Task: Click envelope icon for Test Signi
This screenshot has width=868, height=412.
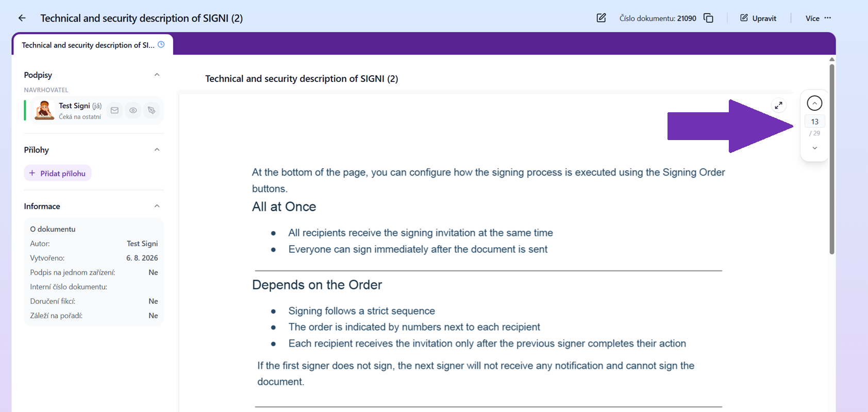Action: click(x=114, y=110)
